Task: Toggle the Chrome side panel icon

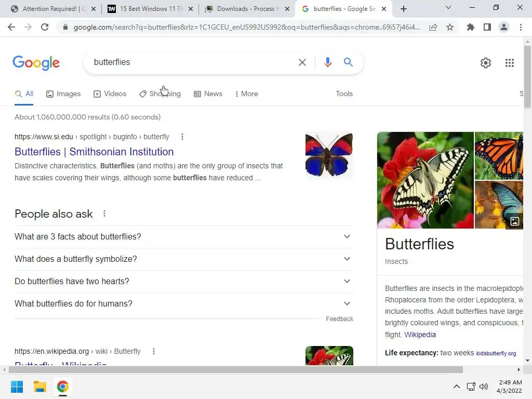Action: coord(487,27)
